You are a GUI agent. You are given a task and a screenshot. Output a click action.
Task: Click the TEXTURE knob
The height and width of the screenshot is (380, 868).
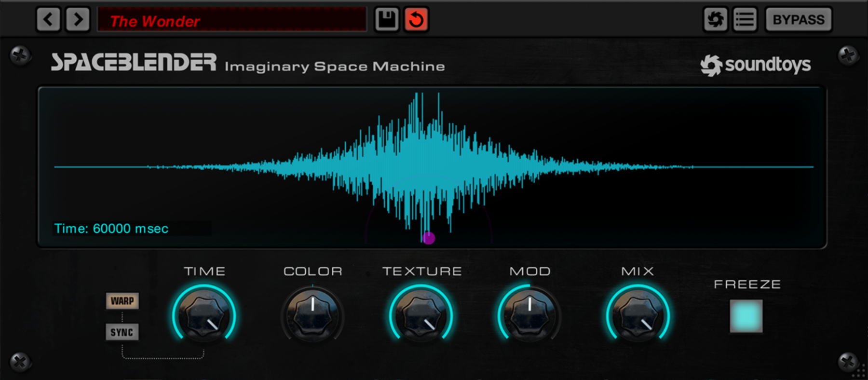[421, 315]
